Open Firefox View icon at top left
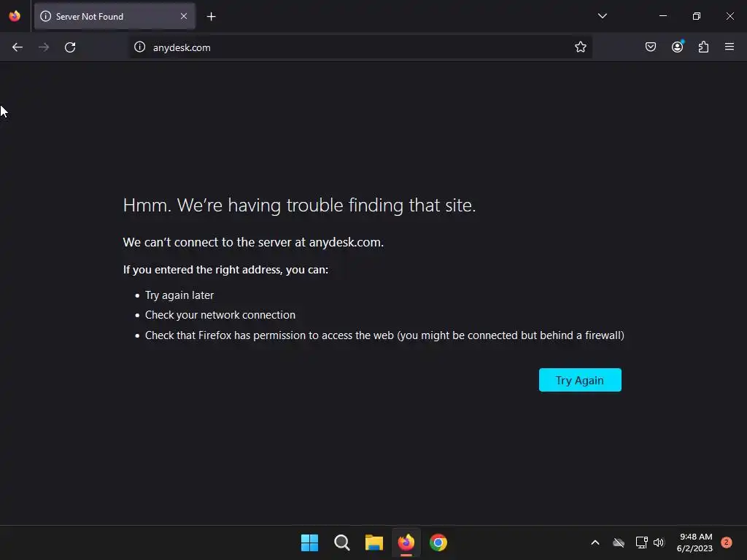Viewport: 747px width, 560px height. point(15,16)
